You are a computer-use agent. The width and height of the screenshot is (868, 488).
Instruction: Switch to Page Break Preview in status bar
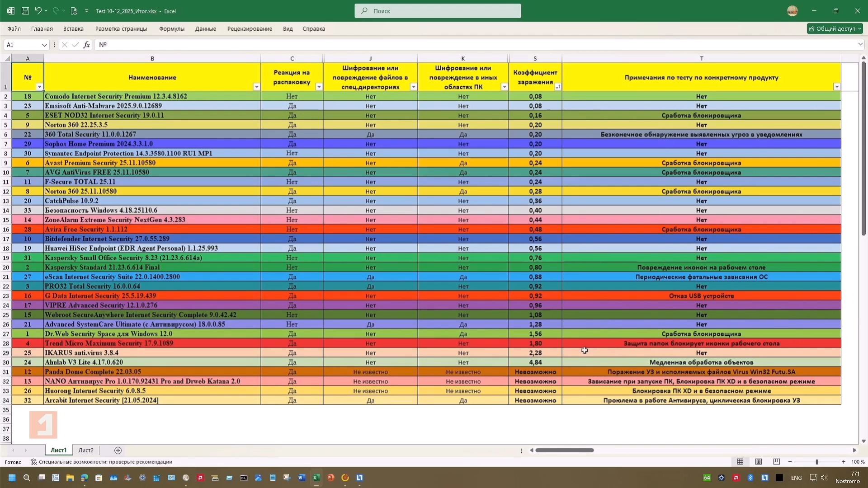(x=776, y=462)
